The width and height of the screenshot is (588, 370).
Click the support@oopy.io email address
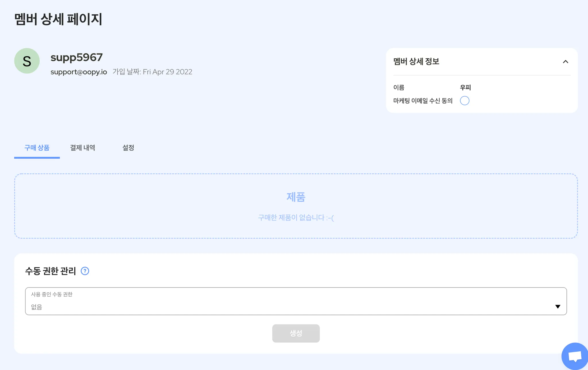79,72
